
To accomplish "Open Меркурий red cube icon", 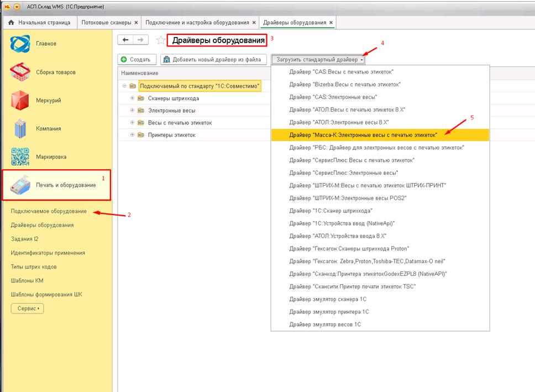I will 20,101.
